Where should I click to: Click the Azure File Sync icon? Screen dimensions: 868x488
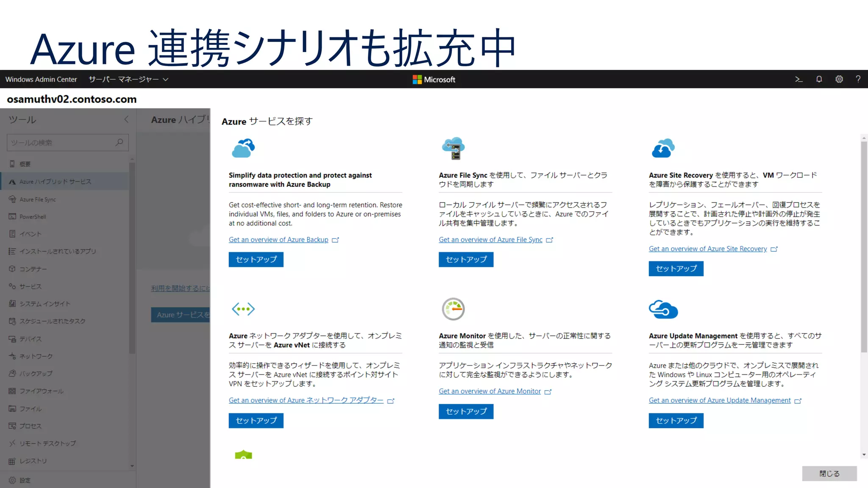tap(453, 148)
